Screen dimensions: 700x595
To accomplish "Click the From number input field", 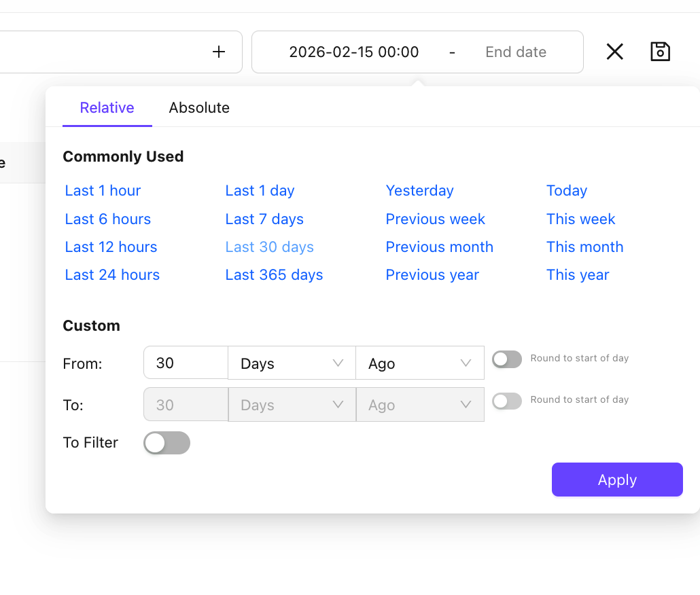I will [x=186, y=363].
